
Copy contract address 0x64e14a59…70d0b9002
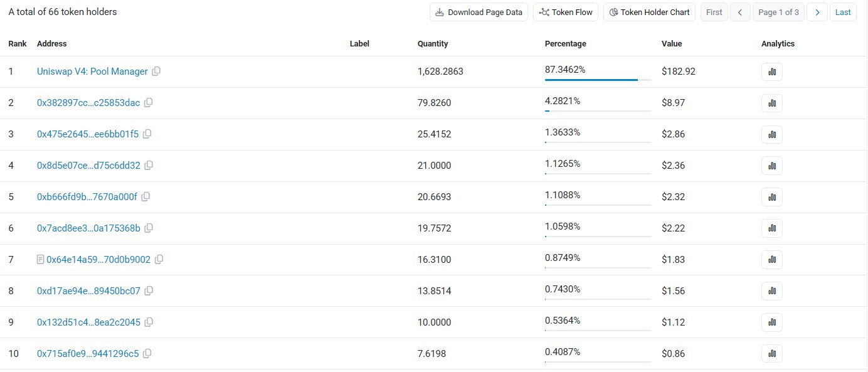(x=159, y=259)
